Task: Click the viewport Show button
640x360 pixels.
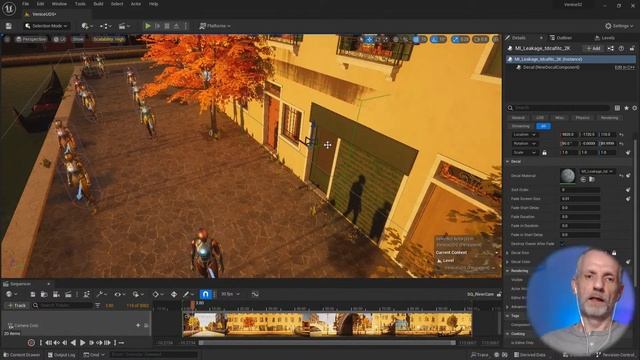Action: click(78, 39)
